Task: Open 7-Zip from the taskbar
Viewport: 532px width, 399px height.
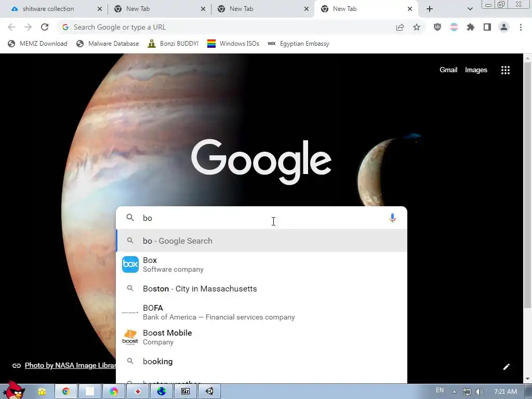Action: click(185, 392)
